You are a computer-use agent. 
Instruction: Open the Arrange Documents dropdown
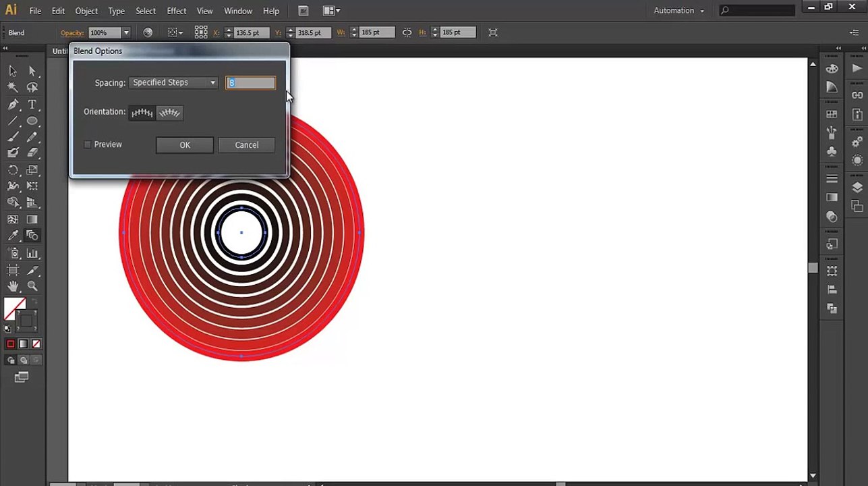coord(331,11)
